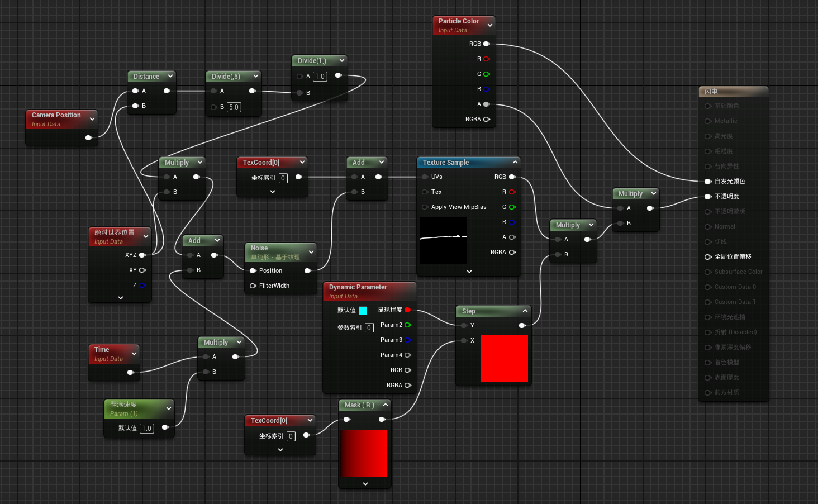The image size is (818, 504).
Task: Click the Noise Position input pin
Action: pos(253,270)
